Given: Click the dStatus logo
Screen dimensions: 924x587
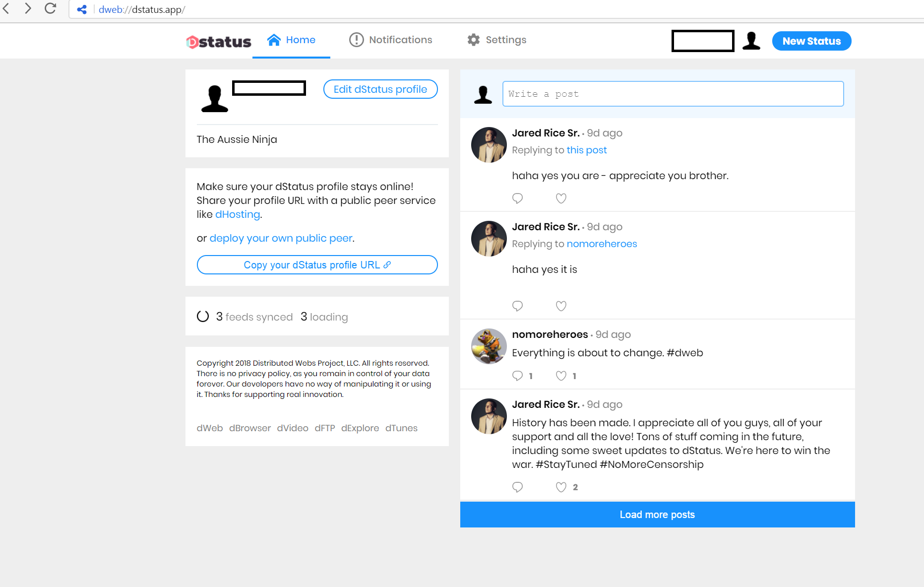Looking at the screenshot, I should point(219,42).
